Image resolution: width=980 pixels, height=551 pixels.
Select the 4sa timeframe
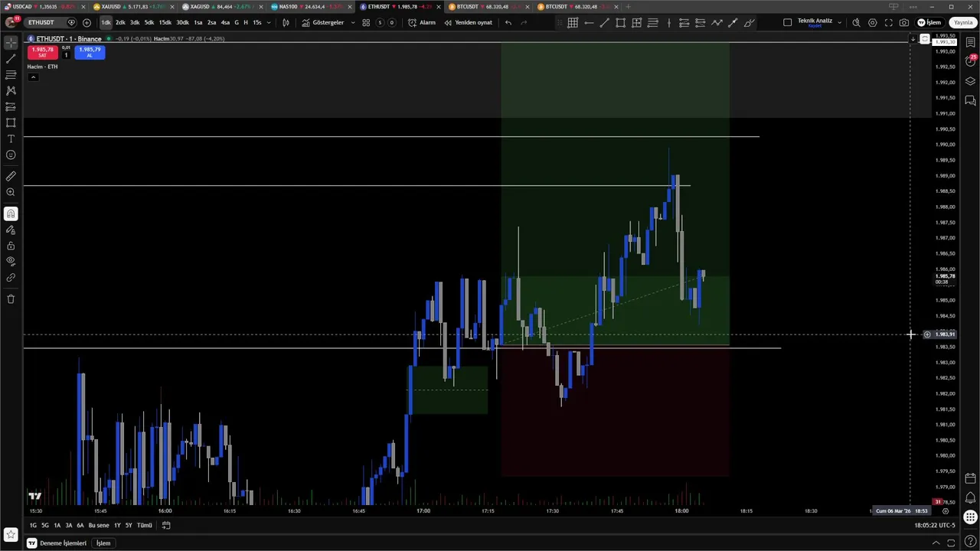(x=225, y=22)
